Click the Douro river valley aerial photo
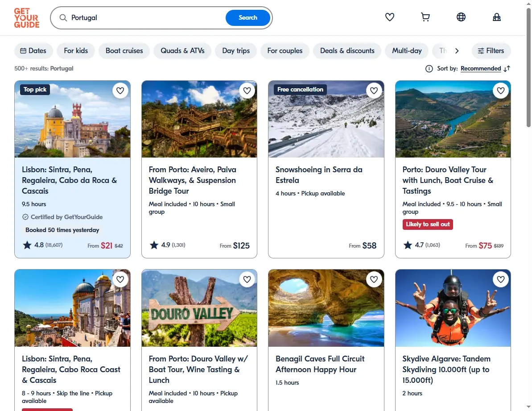This screenshot has width=532, height=411. [x=453, y=119]
